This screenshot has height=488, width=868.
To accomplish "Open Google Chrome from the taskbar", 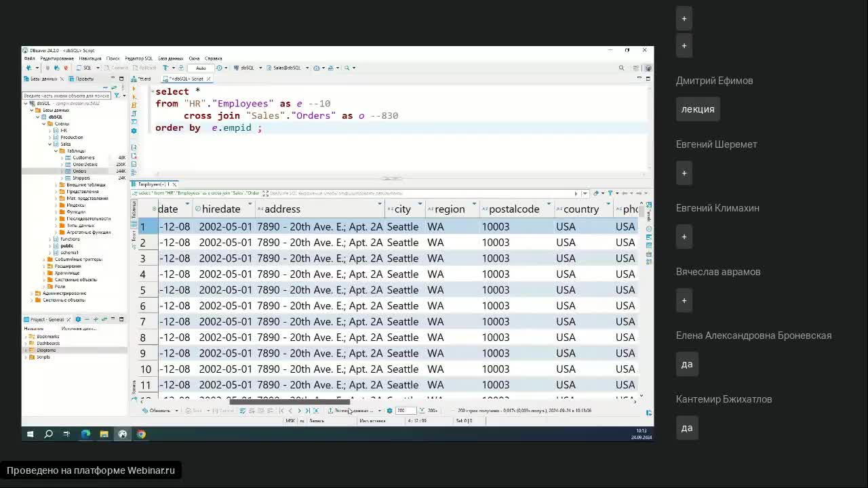I will click(x=141, y=434).
